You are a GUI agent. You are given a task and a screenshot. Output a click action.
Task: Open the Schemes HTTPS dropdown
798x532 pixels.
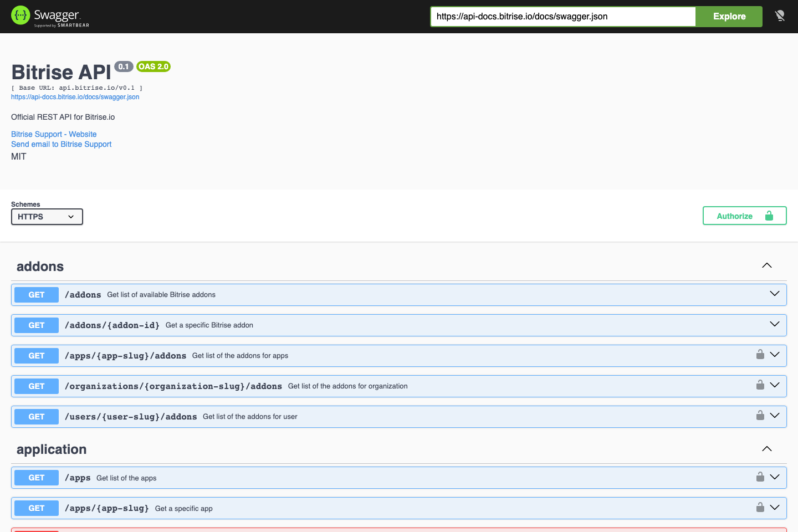click(x=47, y=216)
